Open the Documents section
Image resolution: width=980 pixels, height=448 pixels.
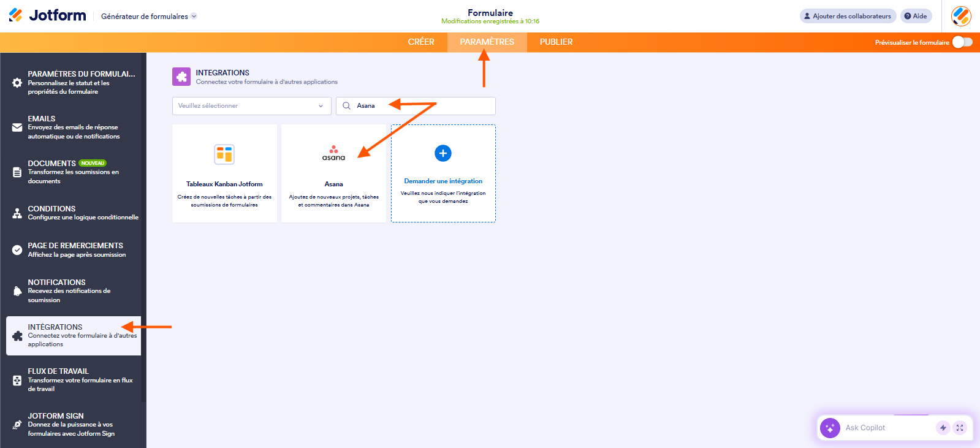74,172
